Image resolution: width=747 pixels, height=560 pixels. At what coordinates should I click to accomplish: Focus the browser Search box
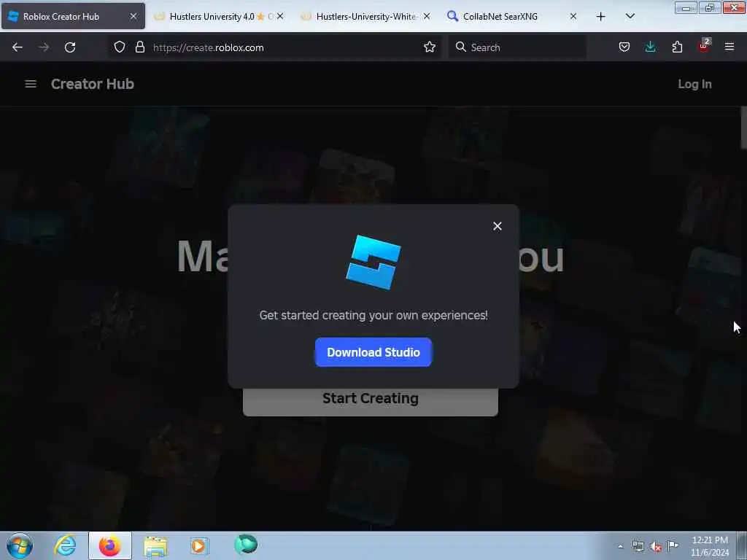click(517, 47)
